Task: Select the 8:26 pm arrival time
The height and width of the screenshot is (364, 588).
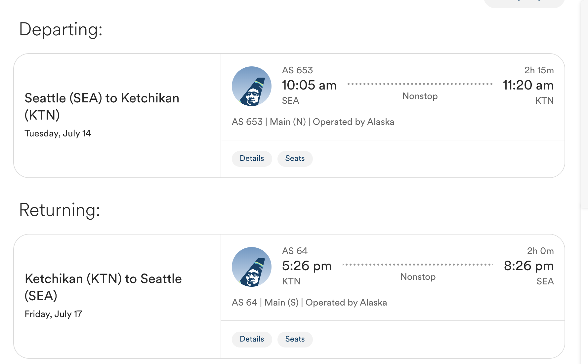Action: 528,266
